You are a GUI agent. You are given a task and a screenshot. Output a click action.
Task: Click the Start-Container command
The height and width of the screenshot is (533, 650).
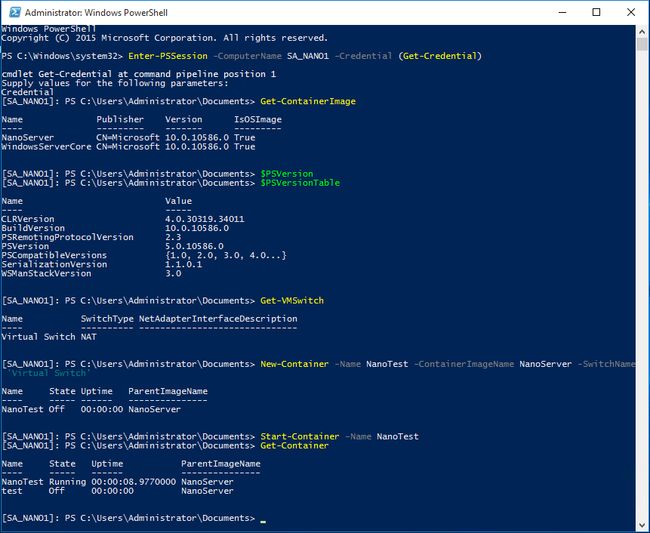tap(300, 436)
